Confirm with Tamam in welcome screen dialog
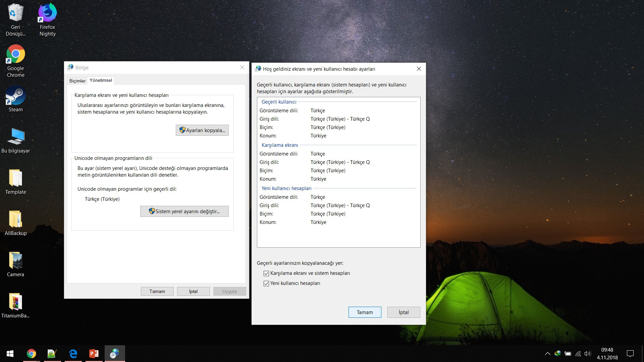The height and width of the screenshot is (362, 644). click(365, 312)
